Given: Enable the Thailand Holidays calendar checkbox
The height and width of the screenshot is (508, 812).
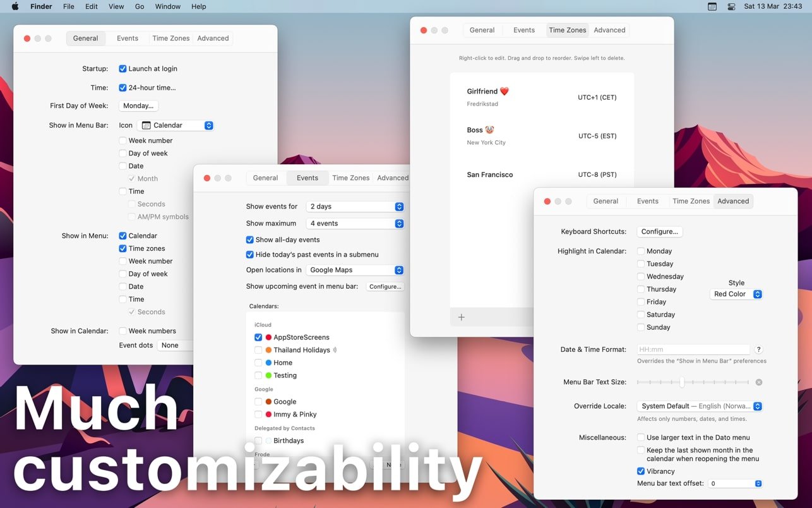Looking at the screenshot, I should pyautogui.click(x=258, y=350).
